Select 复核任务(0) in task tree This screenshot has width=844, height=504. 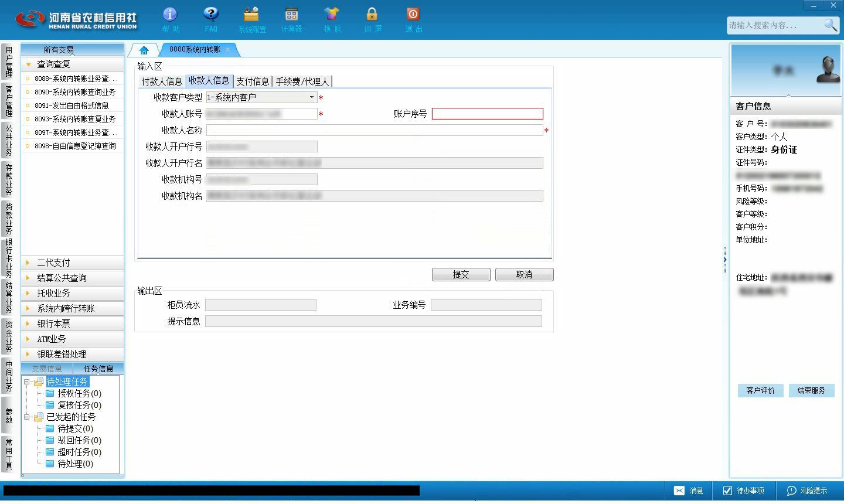click(x=79, y=405)
